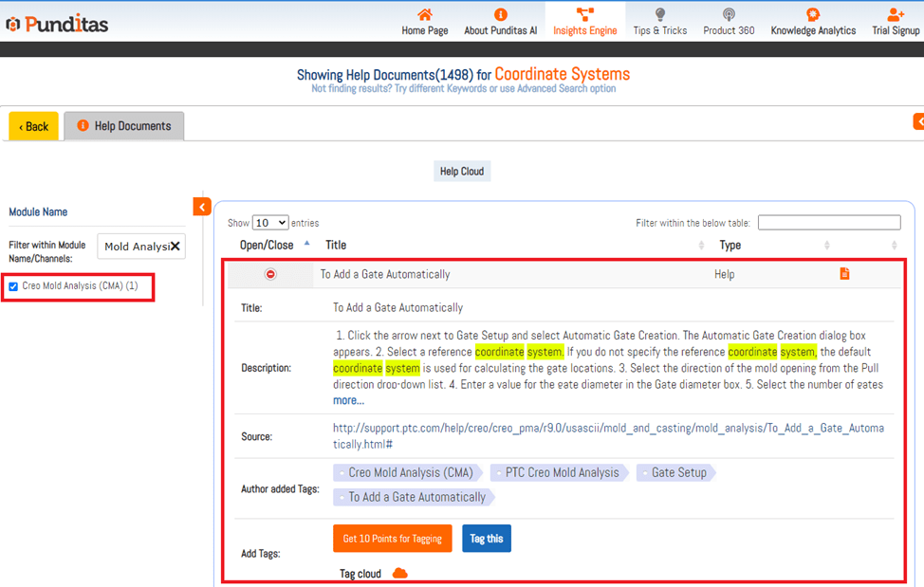The image size is (924, 587).
Task: Click the orange Tag cloud icon
Action: pos(399,574)
